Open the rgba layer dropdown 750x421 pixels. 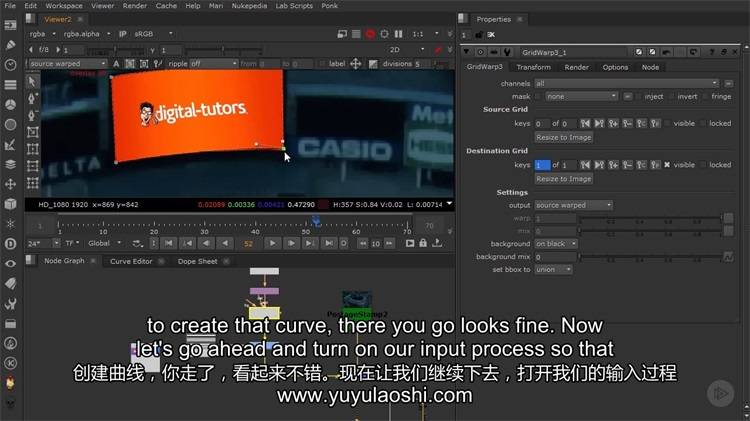[x=43, y=34]
